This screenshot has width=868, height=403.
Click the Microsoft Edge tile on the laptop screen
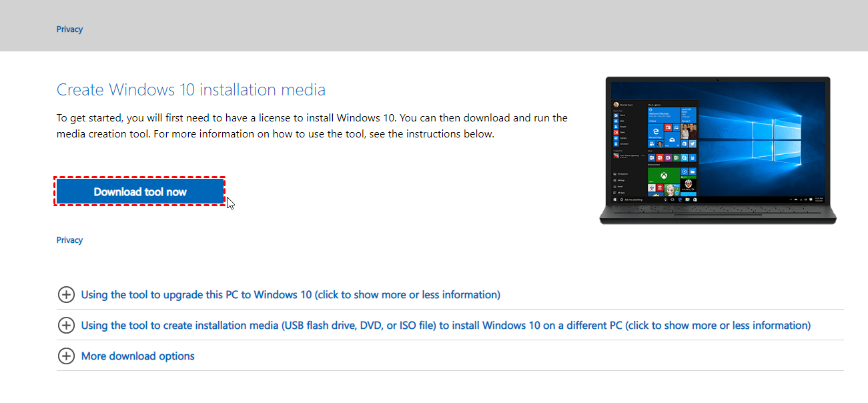pos(655,131)
